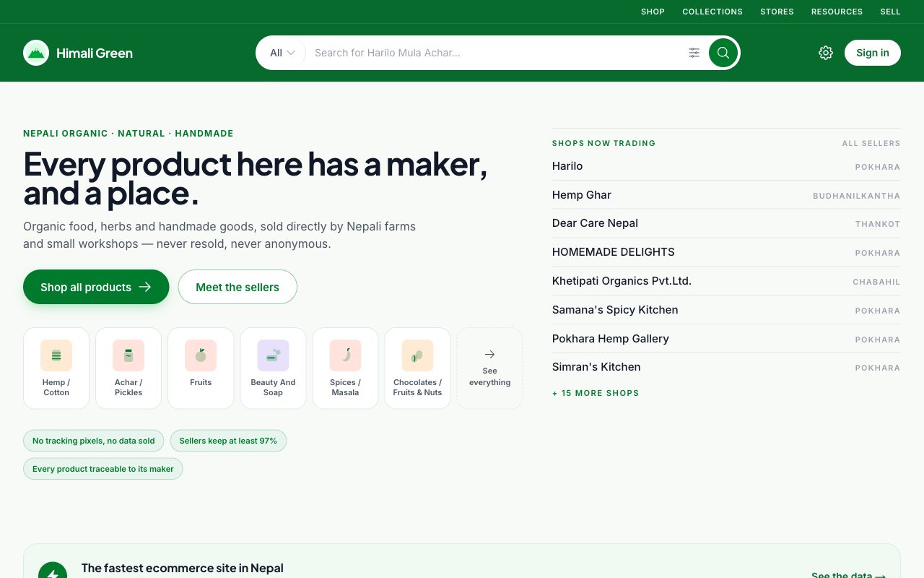Open Beauty And Soap category

pyautogui.click(x=273, y=368)
